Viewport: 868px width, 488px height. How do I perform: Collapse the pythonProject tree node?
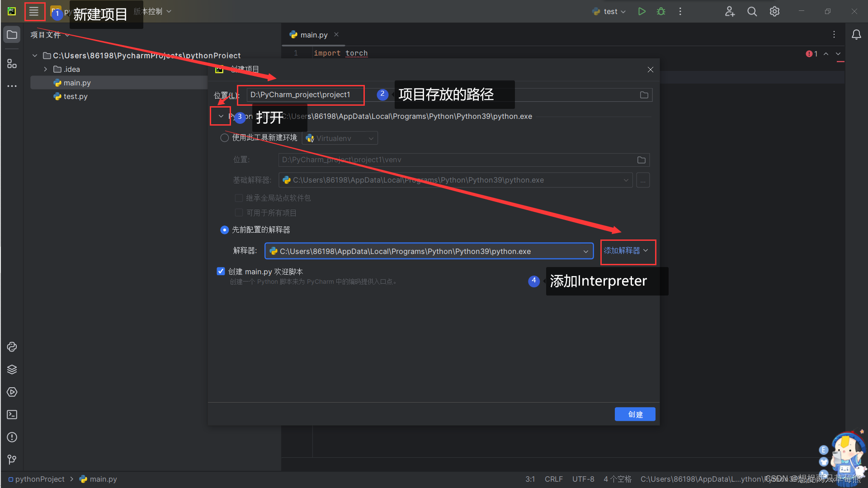click(34, 55)
